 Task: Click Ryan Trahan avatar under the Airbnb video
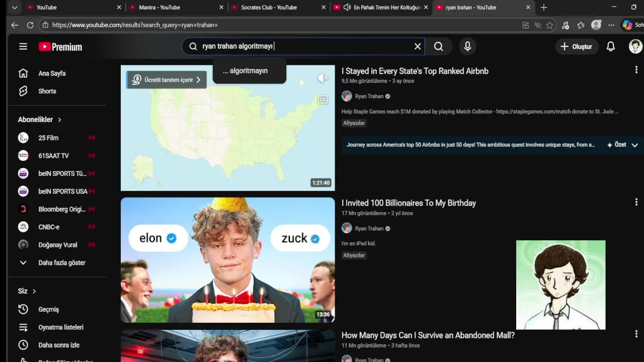click(347, 96)
